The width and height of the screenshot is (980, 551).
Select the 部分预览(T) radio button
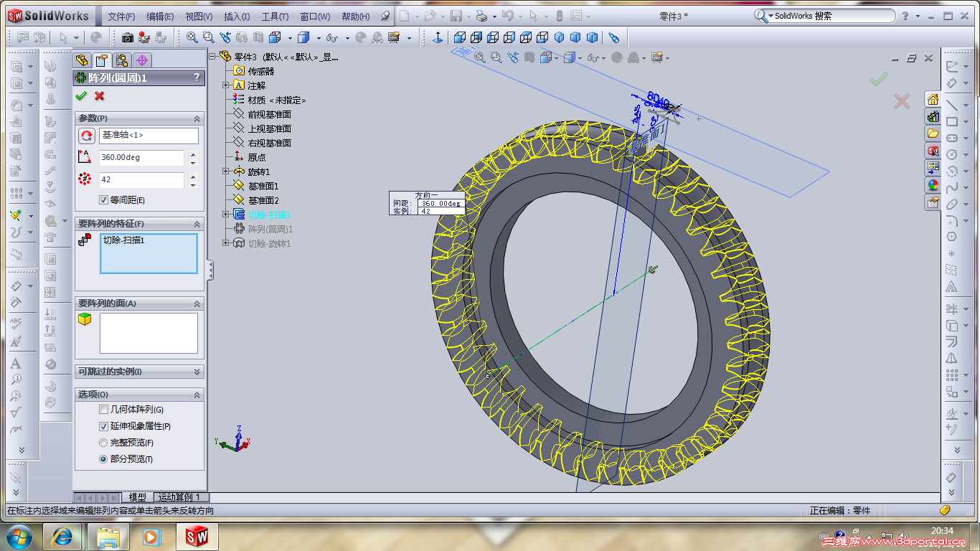click(104, 459)
